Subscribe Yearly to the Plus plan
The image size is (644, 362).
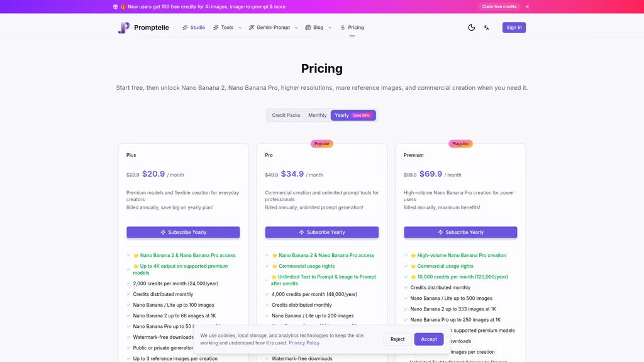(x=183, y=233)
